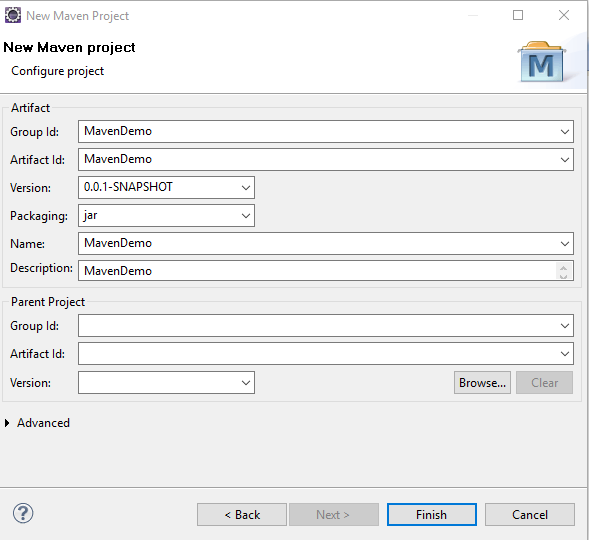
Task: Click the Cancel button
Action: pyautogui.click(x=530, y=514)
